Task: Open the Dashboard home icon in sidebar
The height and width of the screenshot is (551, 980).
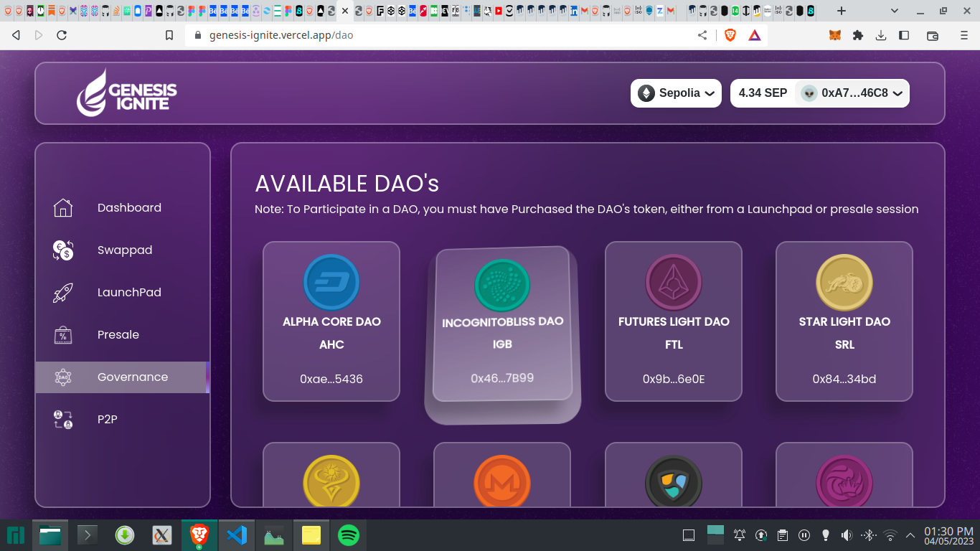Action: [63, 208]
